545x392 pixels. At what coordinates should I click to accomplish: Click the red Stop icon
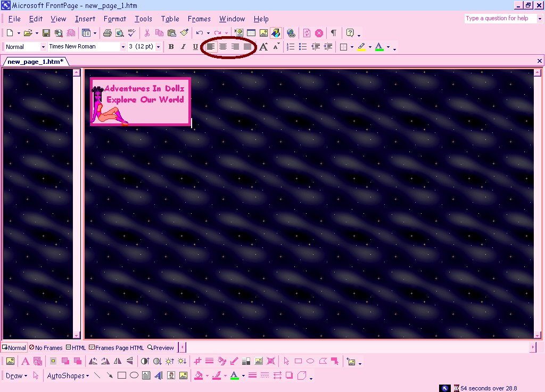(x=319, y=33)
